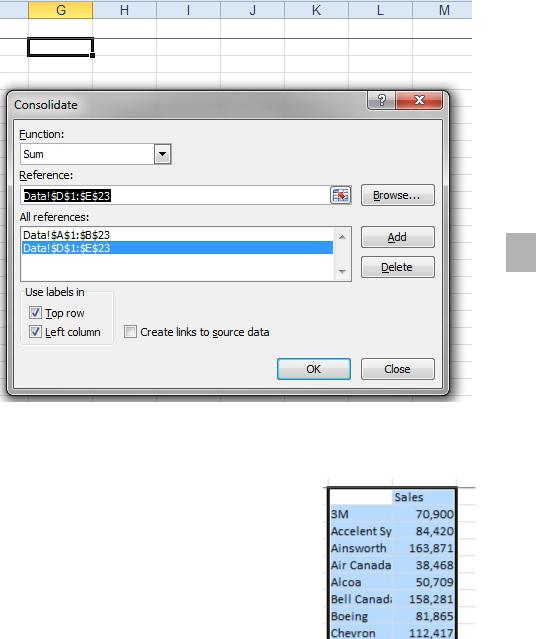
Task: Click the Browse... button
Action: pos(397,195)
